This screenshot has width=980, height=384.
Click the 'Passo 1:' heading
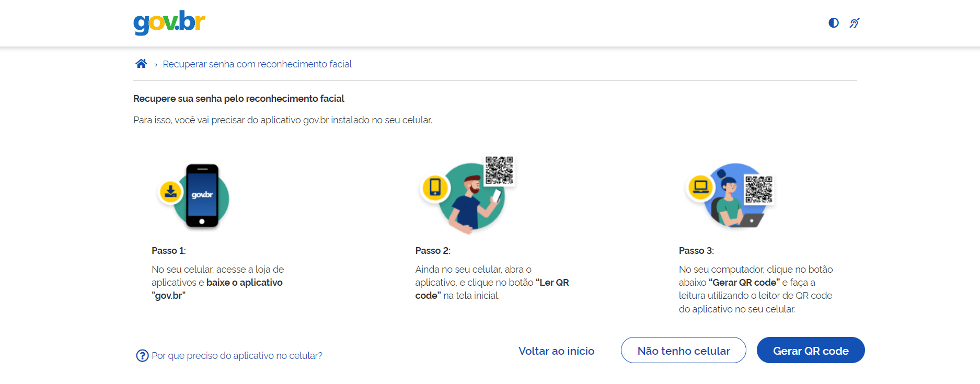(169, 251)
